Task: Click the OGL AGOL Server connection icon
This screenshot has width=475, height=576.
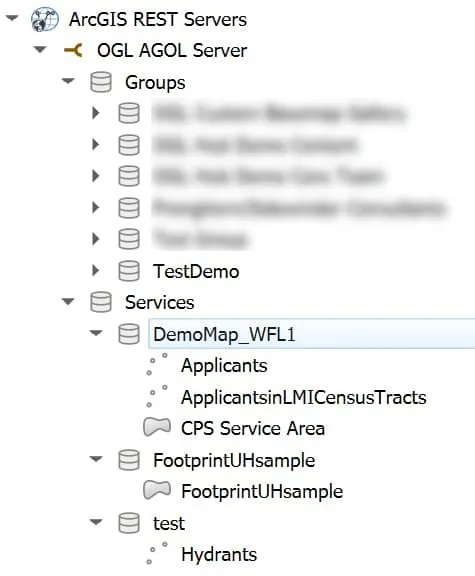Action: pos(73,50)
